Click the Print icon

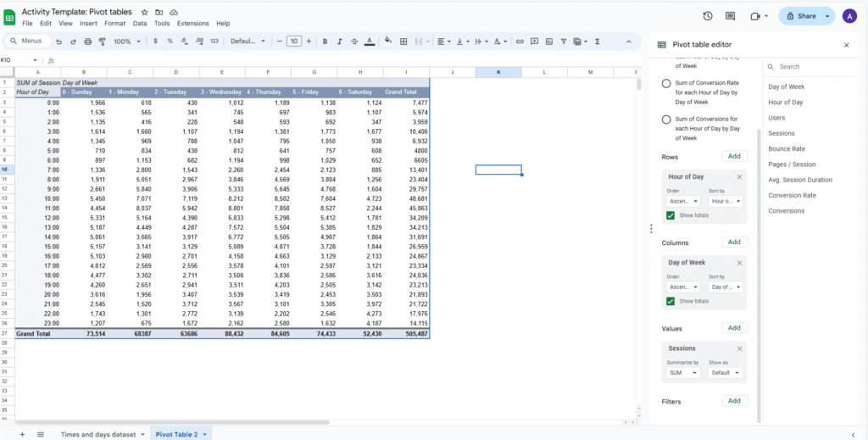coord(87,41)
